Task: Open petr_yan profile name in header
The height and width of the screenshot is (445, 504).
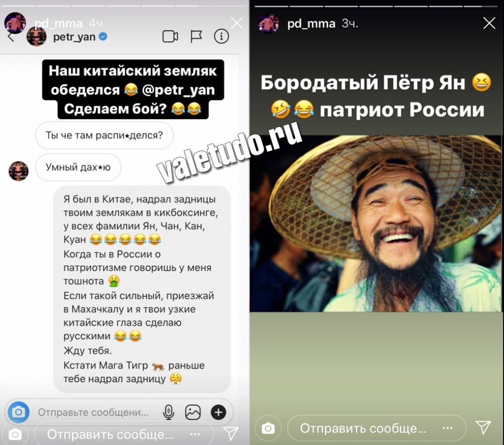Action: click(x=74, y=37)
